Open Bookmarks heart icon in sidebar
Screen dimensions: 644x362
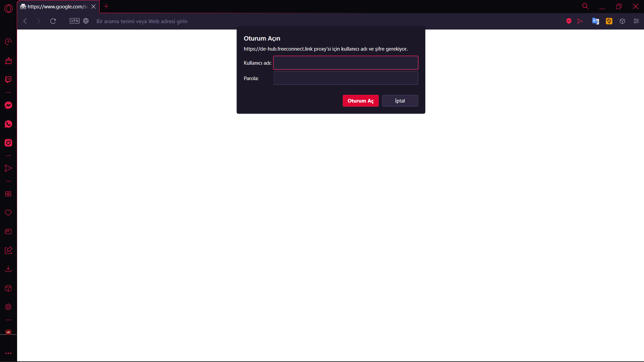[x=8, y=213]
